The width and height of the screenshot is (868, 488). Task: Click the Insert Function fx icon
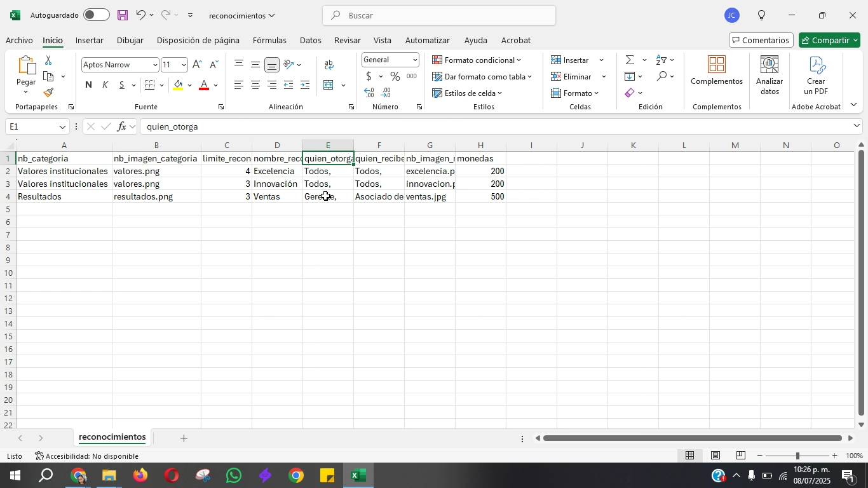[x=121, y=126]
